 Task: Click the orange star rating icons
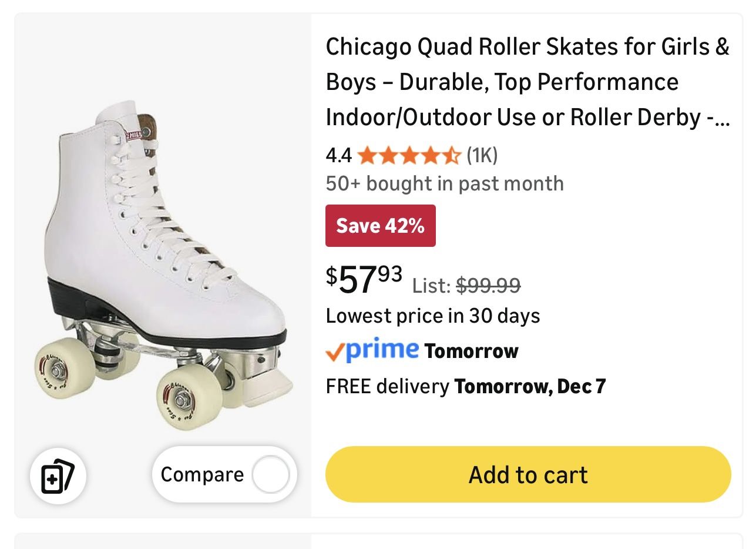pyautogui.click(x=409, y=156)
